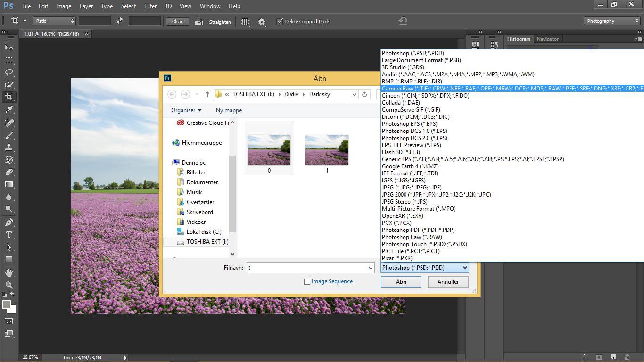644x362 pixels.
Task: Select the Horizontal Type tool
Action: (x=9, y=235)
